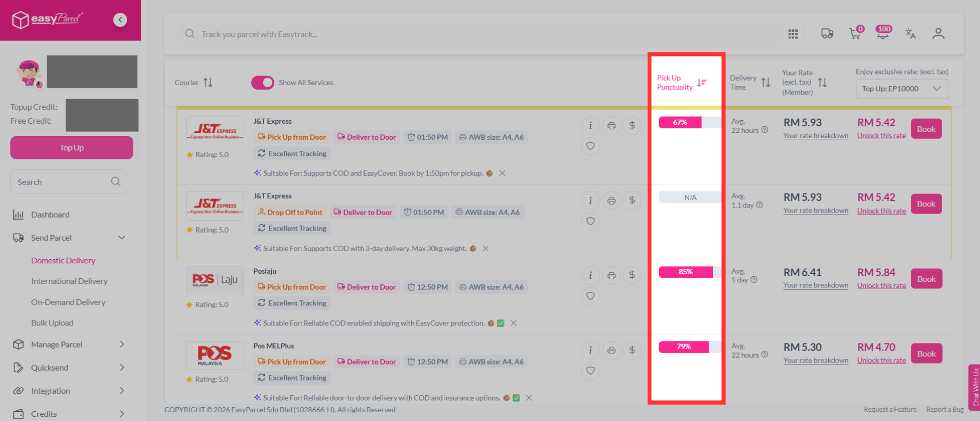Collapse the sidebar with the arrow button
Image resolution: width=980 pixels, height=421 pixels.
point(120,20)
